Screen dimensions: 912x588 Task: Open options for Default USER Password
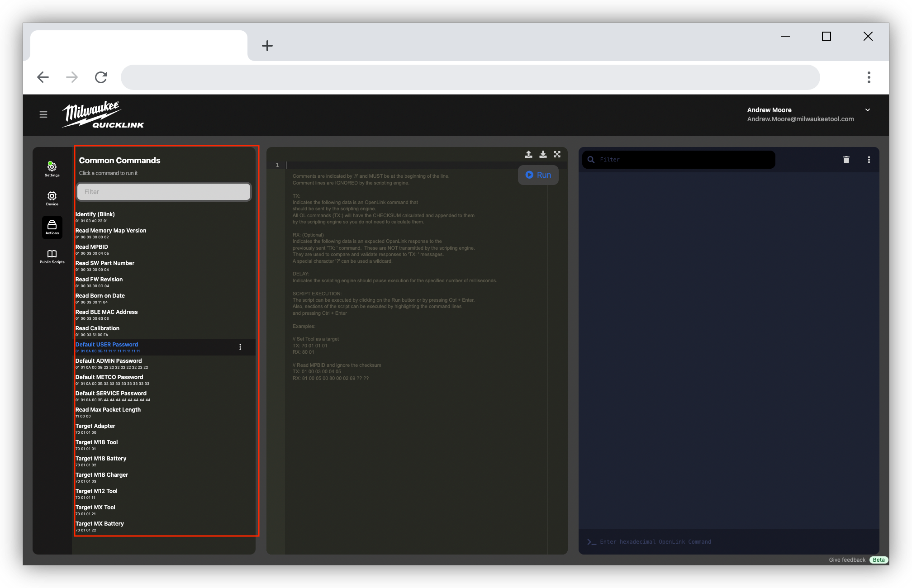[240, 347]
